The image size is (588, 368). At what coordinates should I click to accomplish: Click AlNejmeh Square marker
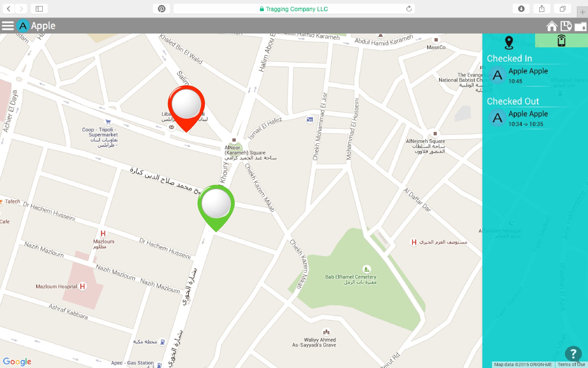coord(435,134)
